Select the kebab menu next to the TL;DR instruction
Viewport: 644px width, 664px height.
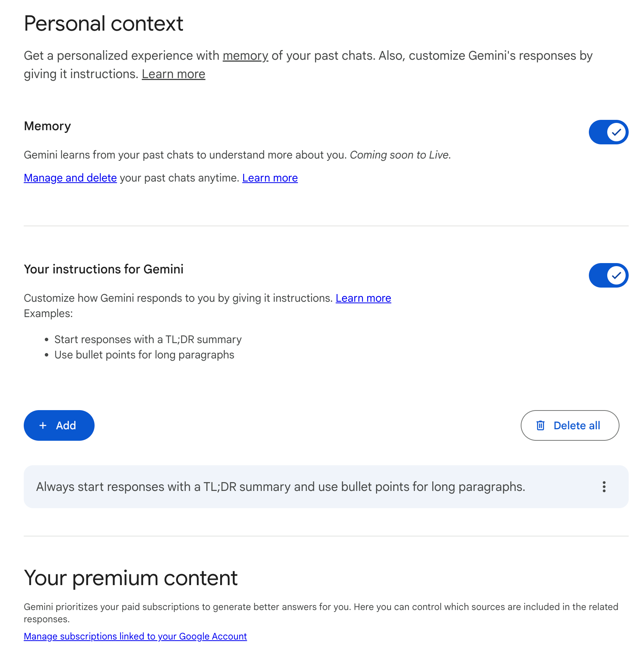(604, 487)
